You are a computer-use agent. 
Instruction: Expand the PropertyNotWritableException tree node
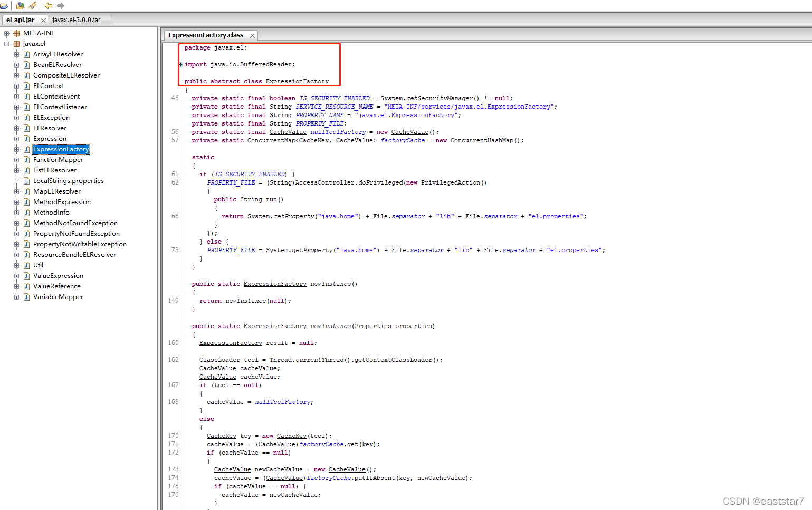coord(16,244)
